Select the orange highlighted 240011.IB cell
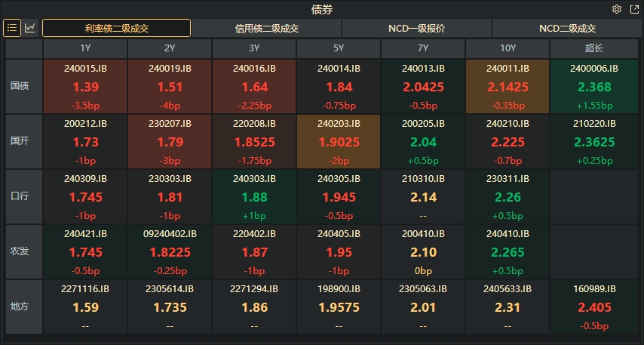The image size is (644, 345). [508, 86]
